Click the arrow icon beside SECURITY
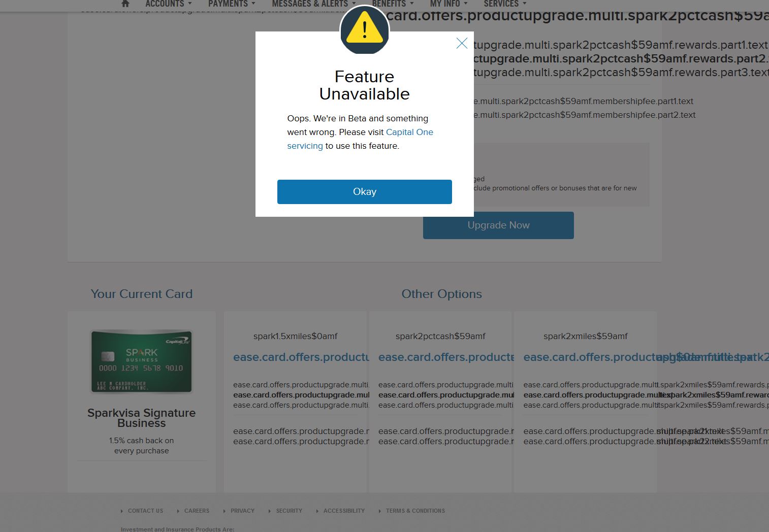 pos(270,511)
